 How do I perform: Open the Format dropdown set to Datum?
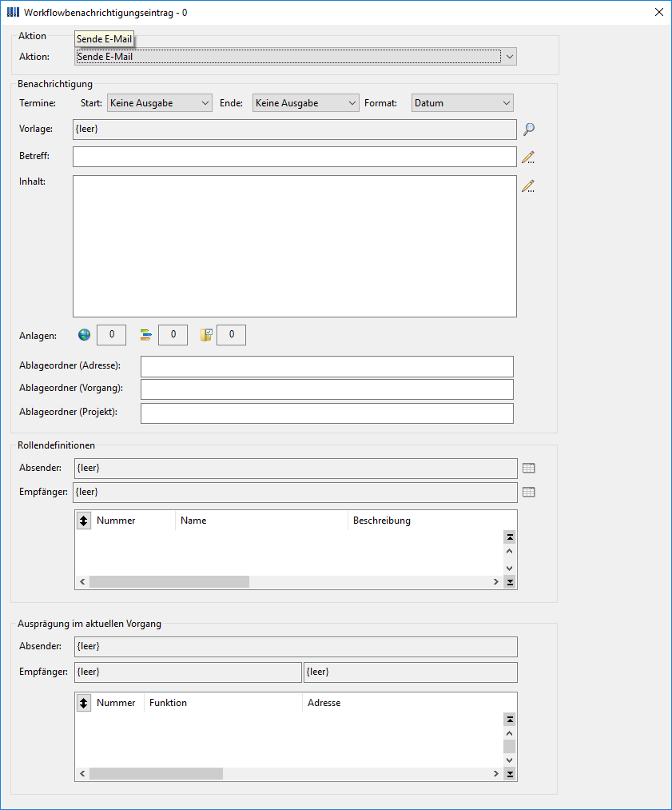click(463, 103)
